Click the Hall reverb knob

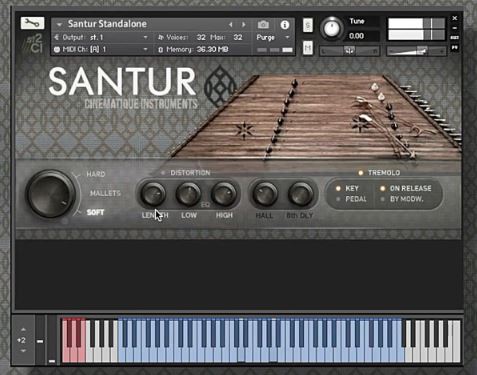pyautogui.click(x=265, y=193)
